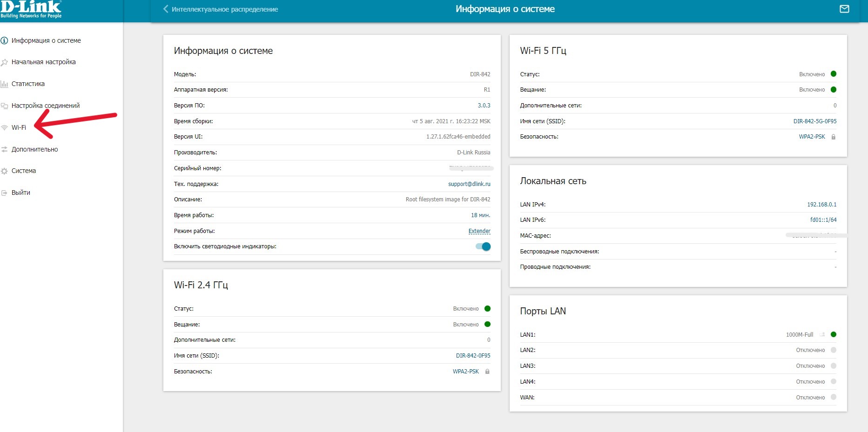
Task: Click the Беспроводные подключения label
Action: (559, 252)
